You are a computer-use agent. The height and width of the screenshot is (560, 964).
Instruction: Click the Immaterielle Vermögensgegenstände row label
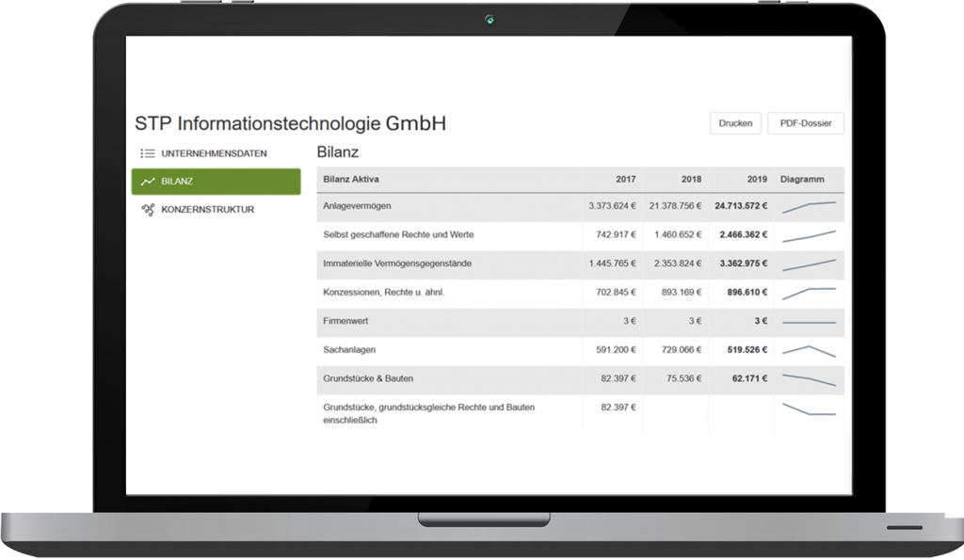click(397, 264)
